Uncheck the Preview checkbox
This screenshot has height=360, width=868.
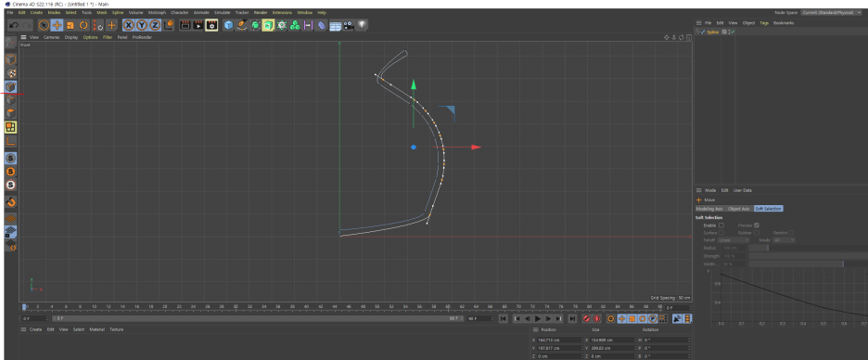pos(756,225)
